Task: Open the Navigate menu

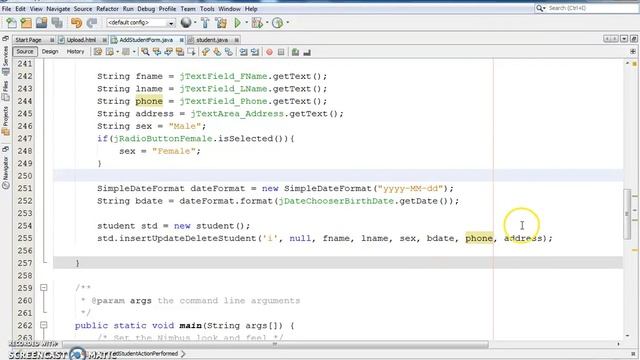Action: pos(58,9)
